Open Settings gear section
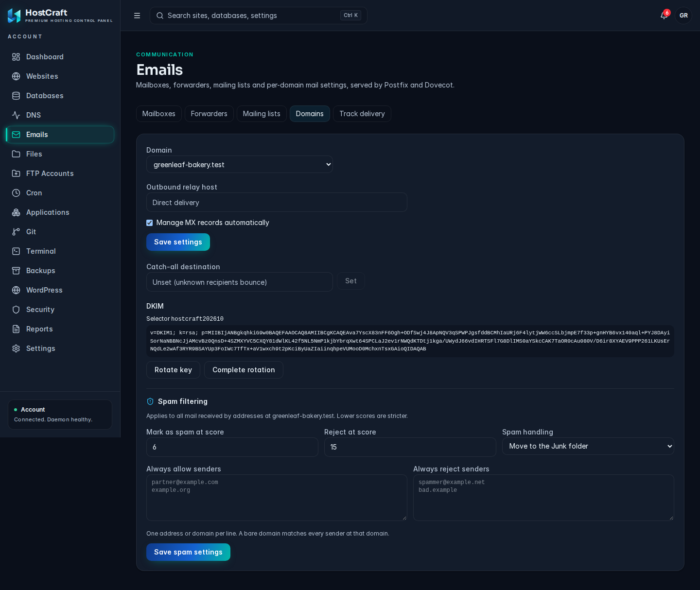Screen dimensions: 700x590 tap(60, 348)
